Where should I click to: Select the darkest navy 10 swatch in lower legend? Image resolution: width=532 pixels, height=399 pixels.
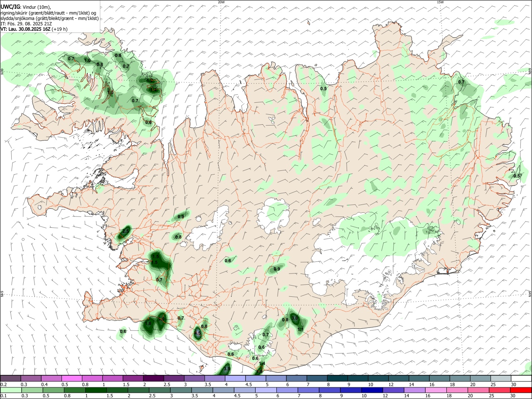371,390
